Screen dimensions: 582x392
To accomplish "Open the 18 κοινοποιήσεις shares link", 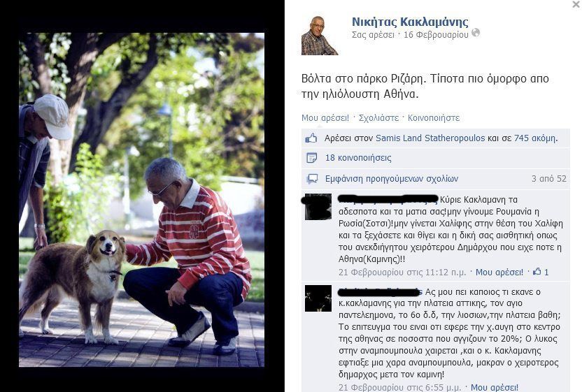I will tap(358, 158).
